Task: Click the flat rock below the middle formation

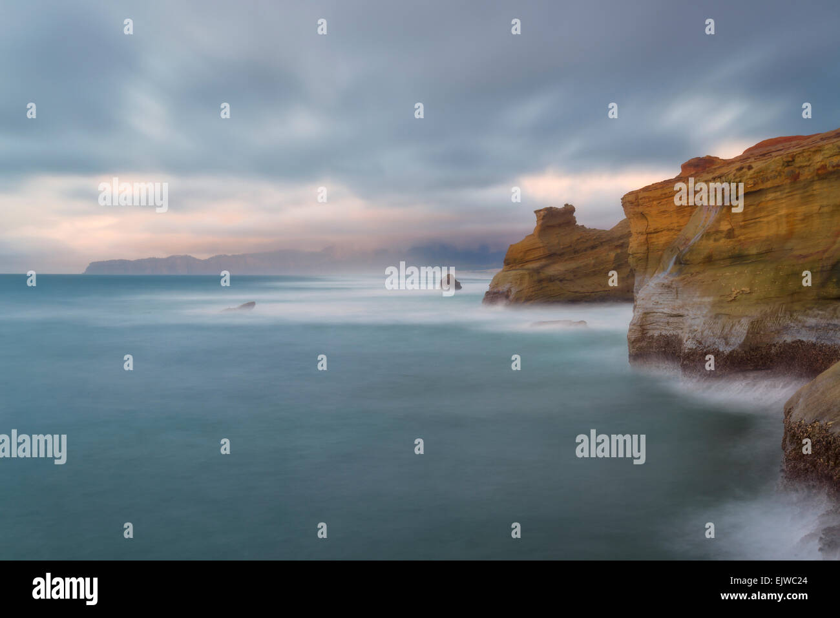Action: click(559, 324)
